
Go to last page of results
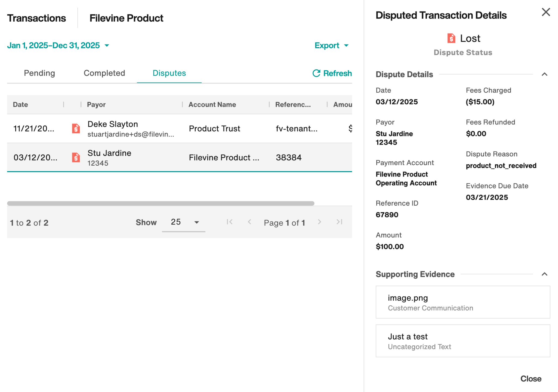(x=339, y=222)
